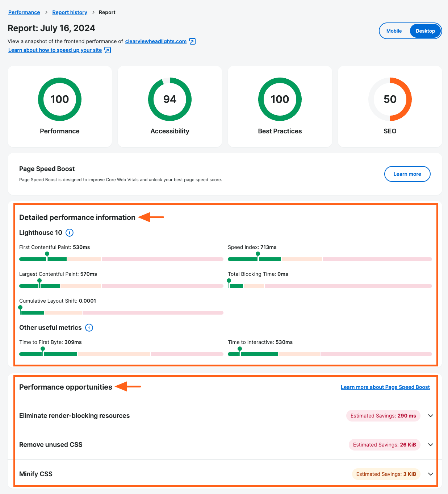Select the Performance score gauge showing 100
The width and height of the screenshot is (448, 494).
point(59,99)
